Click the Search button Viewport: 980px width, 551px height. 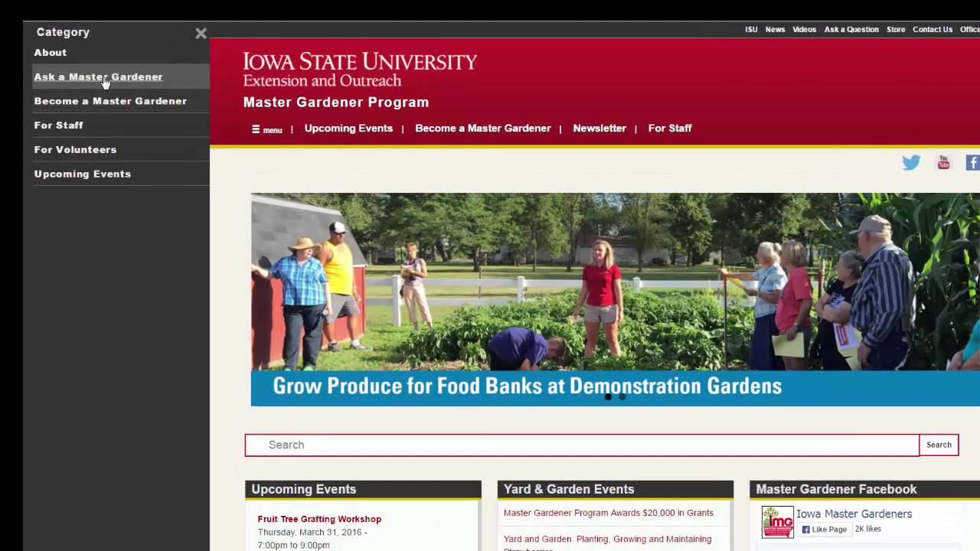tap(939, 445)
